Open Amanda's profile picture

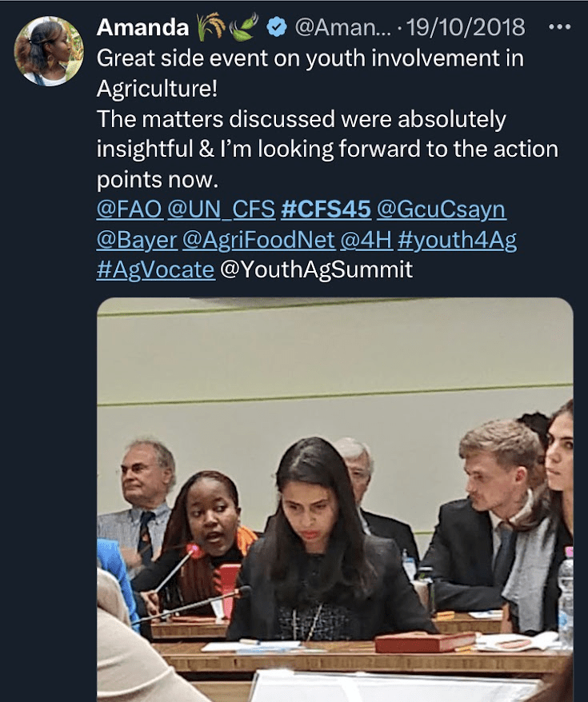click(49, 50)
